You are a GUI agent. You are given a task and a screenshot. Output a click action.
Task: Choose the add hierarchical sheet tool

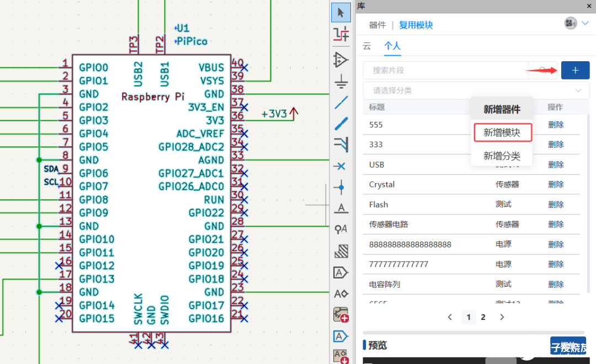tap(341, 314)
